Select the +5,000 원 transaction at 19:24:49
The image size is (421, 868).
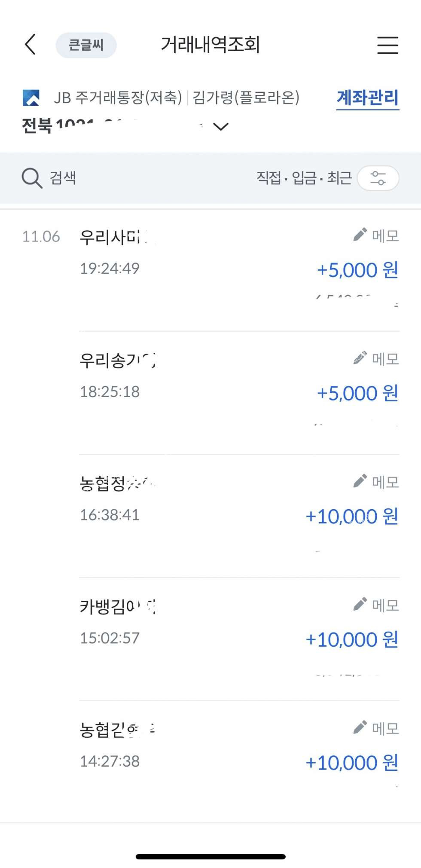[x=357, y=270]
